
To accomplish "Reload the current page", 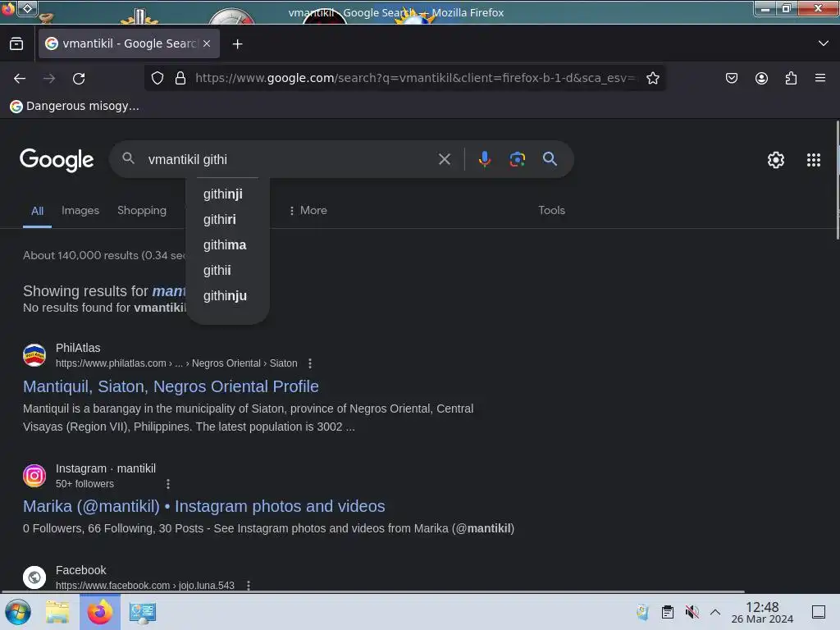I will 79,79.
